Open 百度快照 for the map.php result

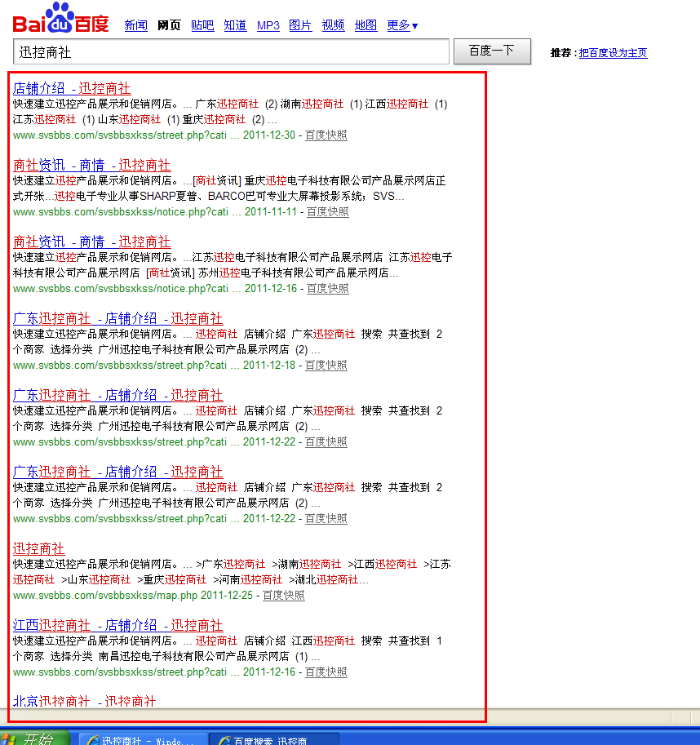click(284, 596)
